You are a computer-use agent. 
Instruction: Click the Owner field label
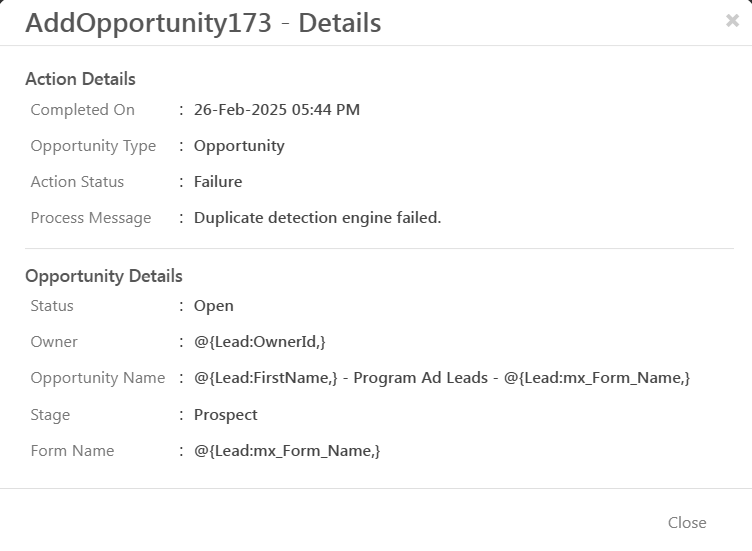pyautogui.click(x=54, y=342)
